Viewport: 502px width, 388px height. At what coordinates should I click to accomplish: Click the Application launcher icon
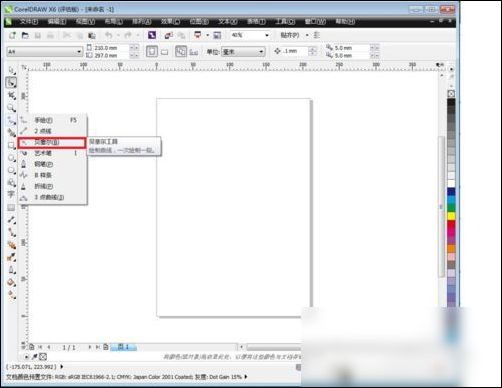(197, 35)
